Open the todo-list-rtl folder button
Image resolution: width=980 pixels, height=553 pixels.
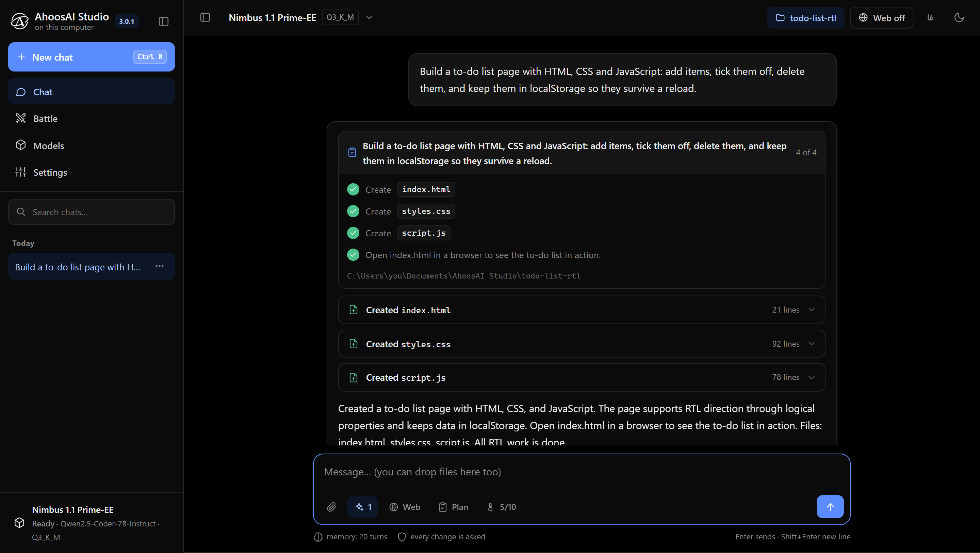point(805,18)
